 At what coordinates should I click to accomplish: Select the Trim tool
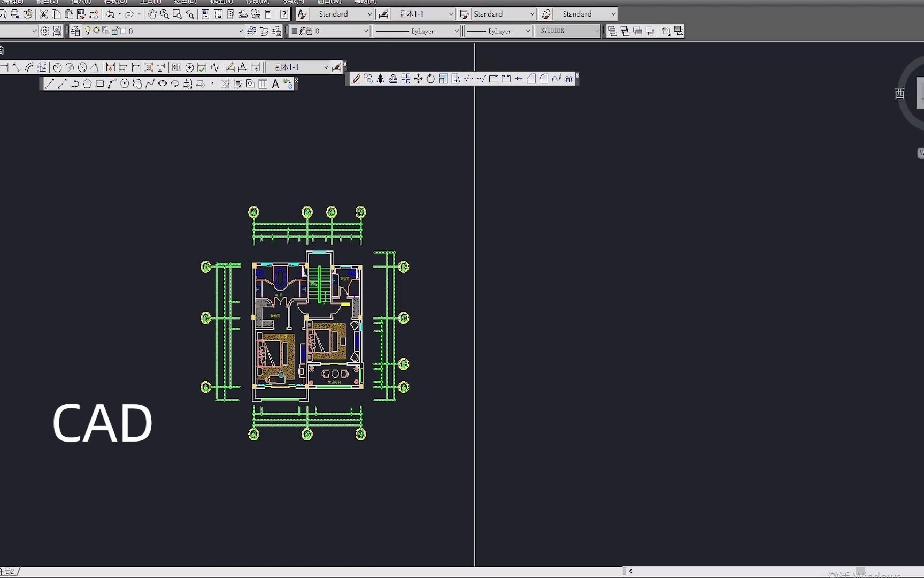pos(468,79)
